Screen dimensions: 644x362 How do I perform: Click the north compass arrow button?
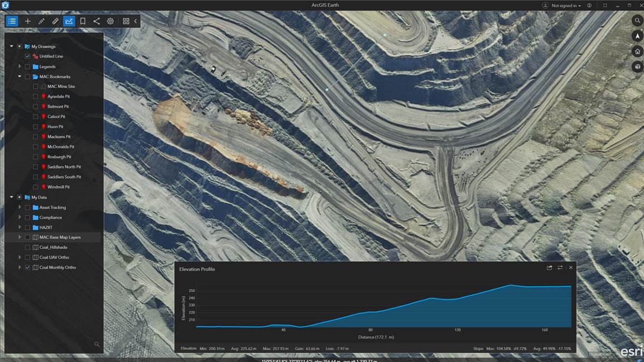pos(637,36)
